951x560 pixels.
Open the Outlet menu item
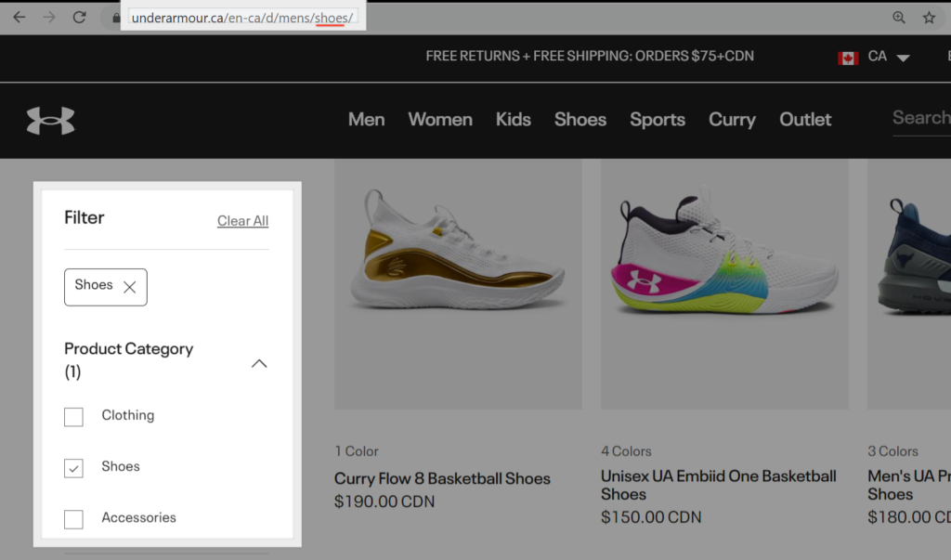click(804, 120)
